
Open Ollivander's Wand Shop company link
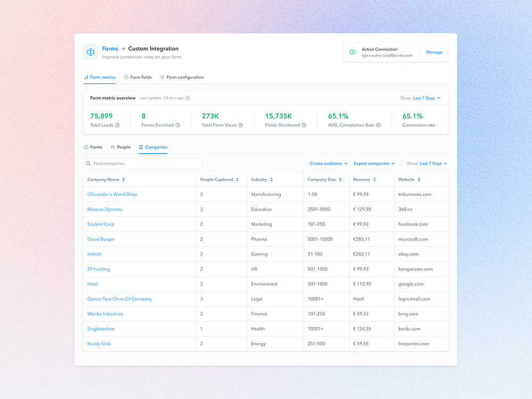pos(112,194)
